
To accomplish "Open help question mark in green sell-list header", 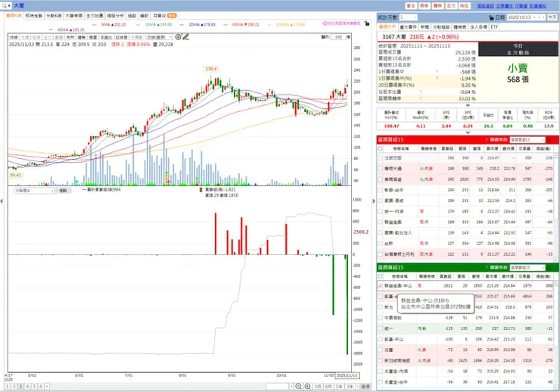I will pos(487,267).
